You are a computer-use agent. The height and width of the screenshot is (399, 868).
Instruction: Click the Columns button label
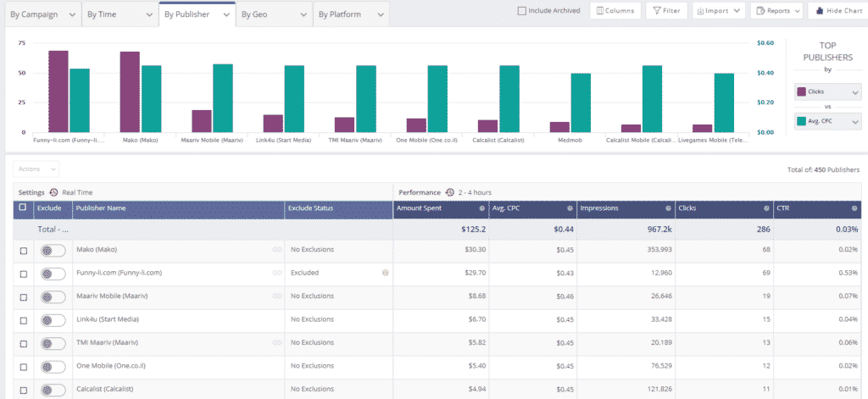click(x=620, y=10)
